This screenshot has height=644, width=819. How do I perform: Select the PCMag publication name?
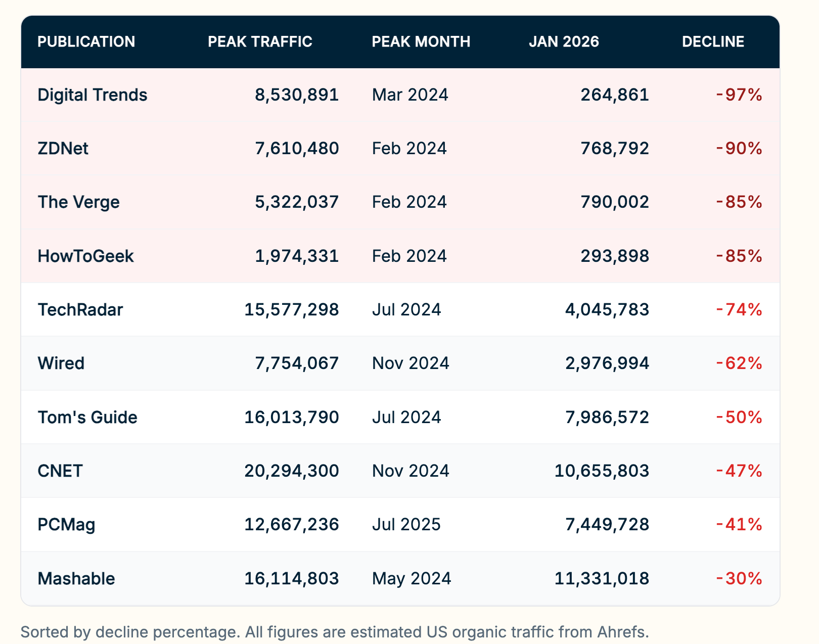pos(67,525)
